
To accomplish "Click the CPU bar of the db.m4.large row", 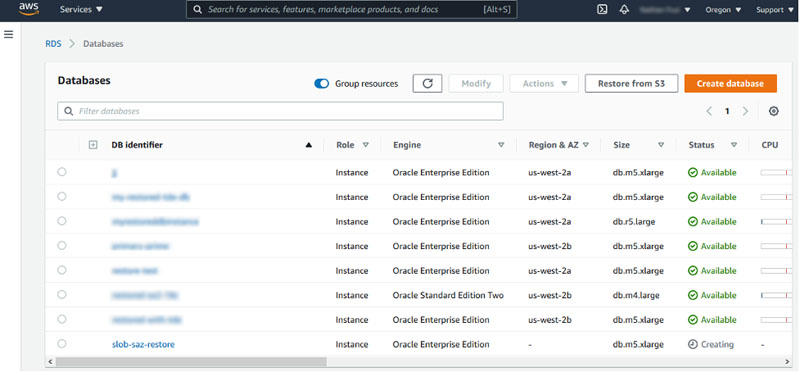I will point(776,295).
